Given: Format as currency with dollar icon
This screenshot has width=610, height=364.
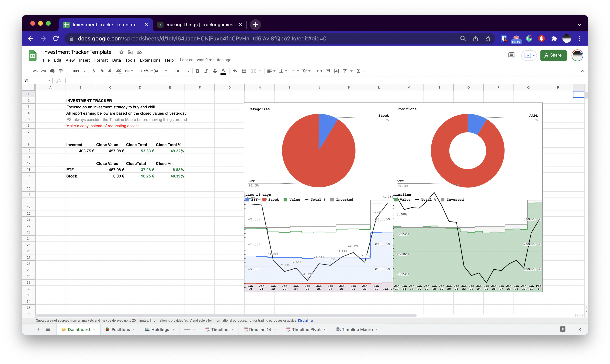Looking at the screenshot, I should point(94,71).
